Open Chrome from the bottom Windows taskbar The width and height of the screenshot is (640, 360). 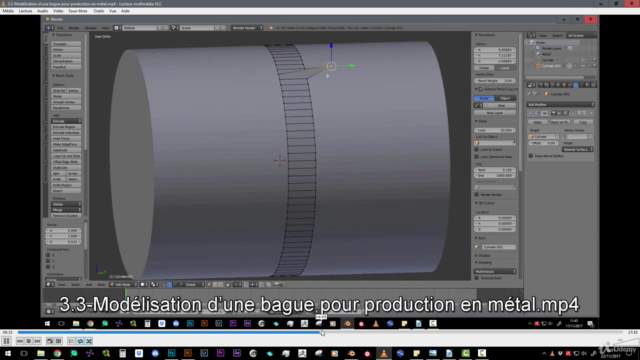(57, 353)
